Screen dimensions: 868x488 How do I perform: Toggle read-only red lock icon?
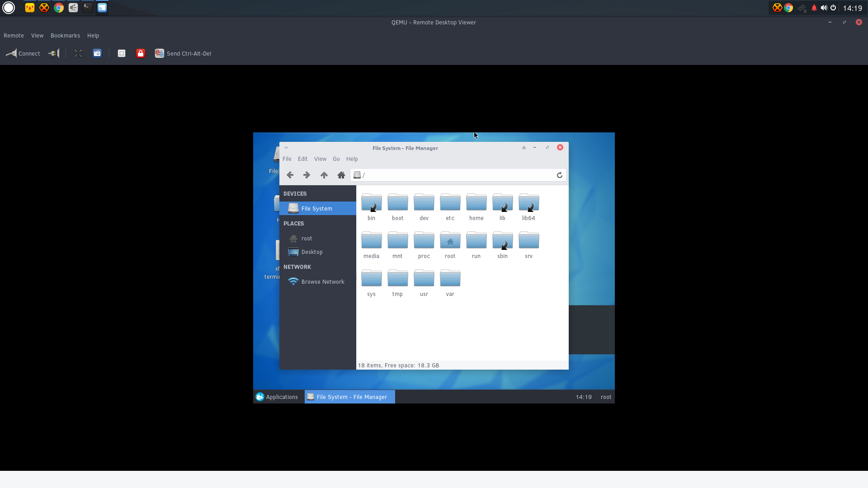(141, 53)
